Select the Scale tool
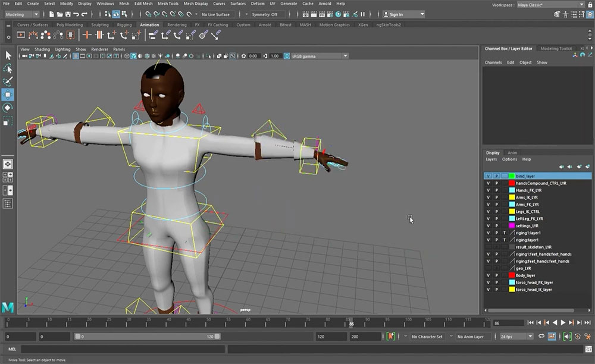The image size is (595, 364). [x=8, y=121]
